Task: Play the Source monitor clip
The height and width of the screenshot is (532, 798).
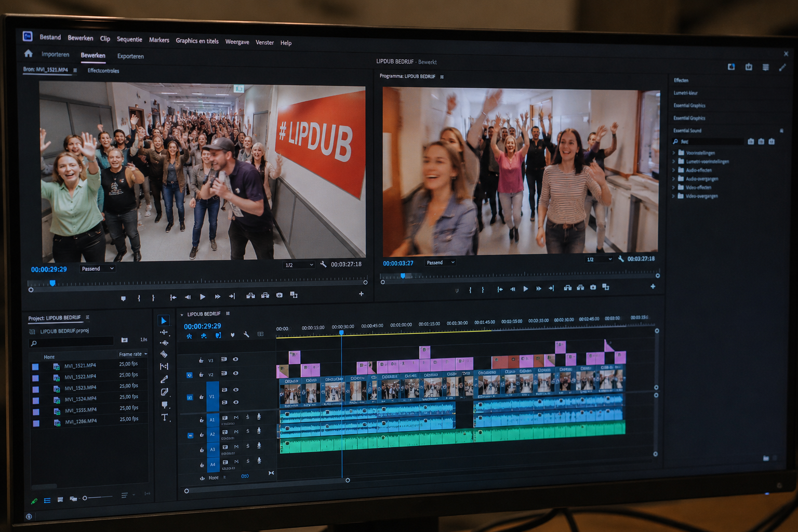Action: point(203,297)
